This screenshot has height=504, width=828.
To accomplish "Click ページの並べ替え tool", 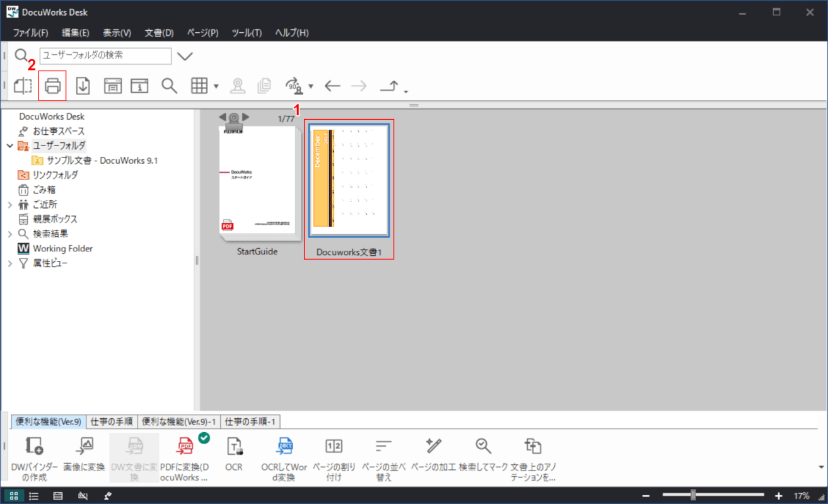I will 383,459.
